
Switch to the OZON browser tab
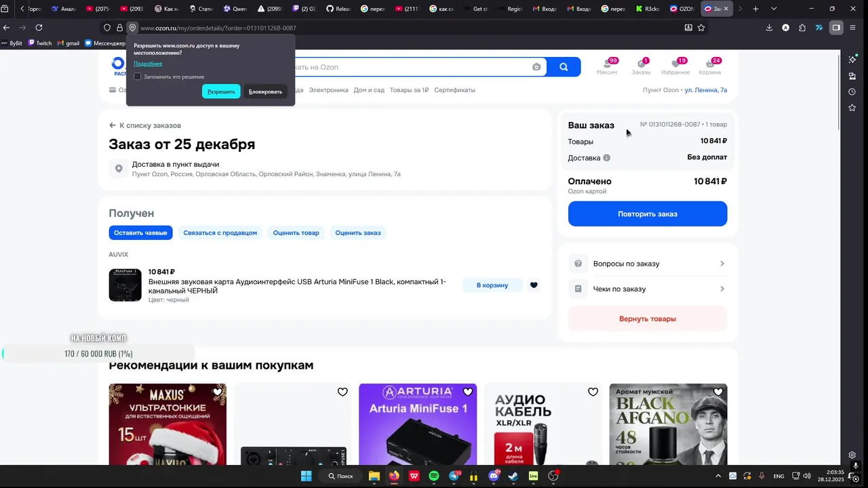682,9
